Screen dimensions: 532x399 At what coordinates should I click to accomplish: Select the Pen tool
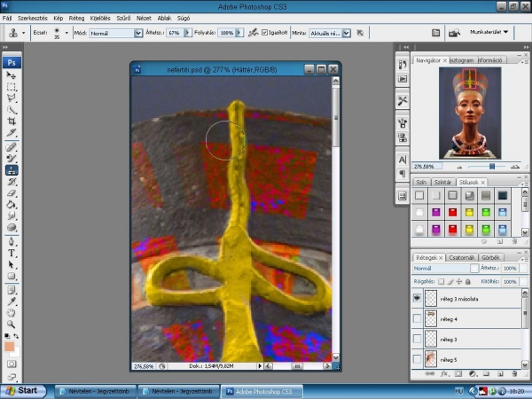pos(12,241)
